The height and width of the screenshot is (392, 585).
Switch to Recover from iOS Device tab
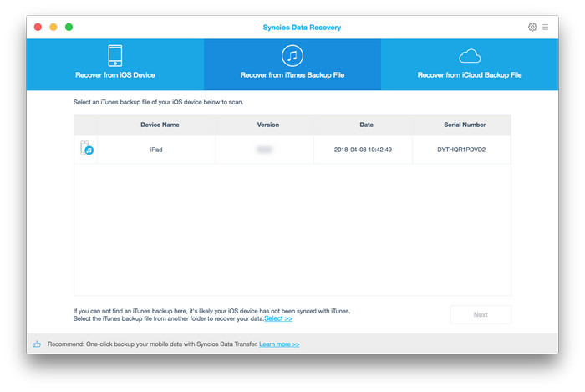(x=115, y=64)
